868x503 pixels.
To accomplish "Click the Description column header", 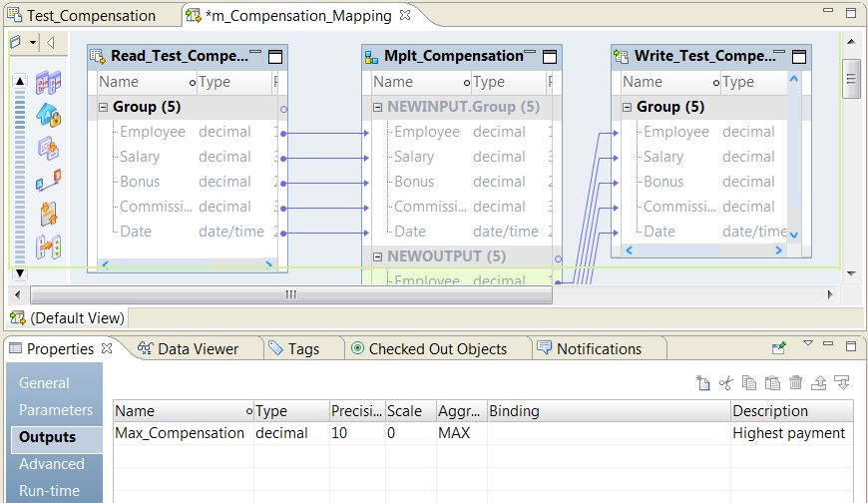I will [791, 411].
